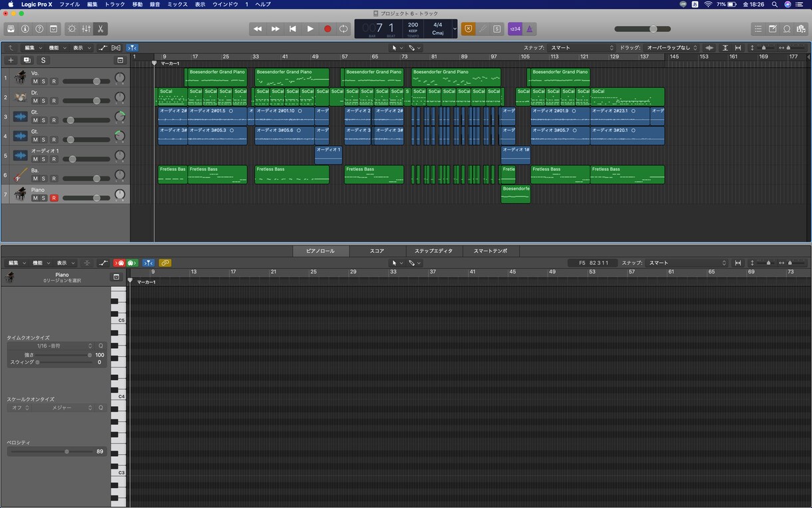The image size is (812, 508).
Task: Click the red Record button
Action: pyautogui.click(x=327, y=29)
